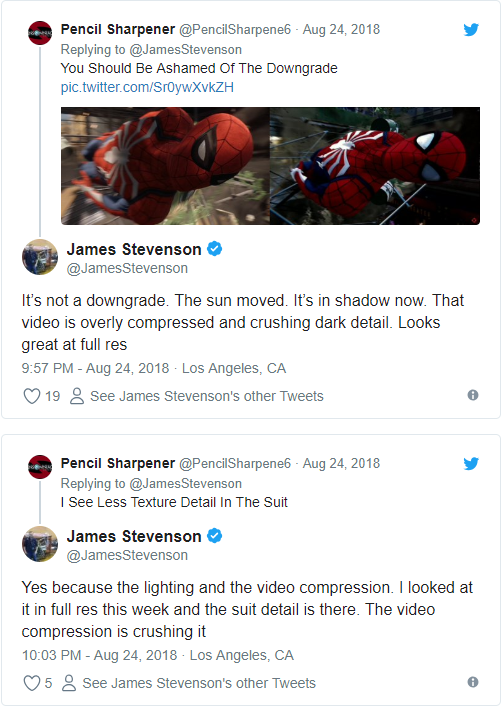
Task: Click See James Stevenson's other Tweets in first card
Action: pos(207,396)
